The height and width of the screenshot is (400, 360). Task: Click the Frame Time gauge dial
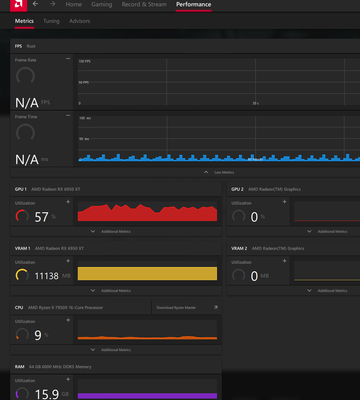(x=25, y=132)
